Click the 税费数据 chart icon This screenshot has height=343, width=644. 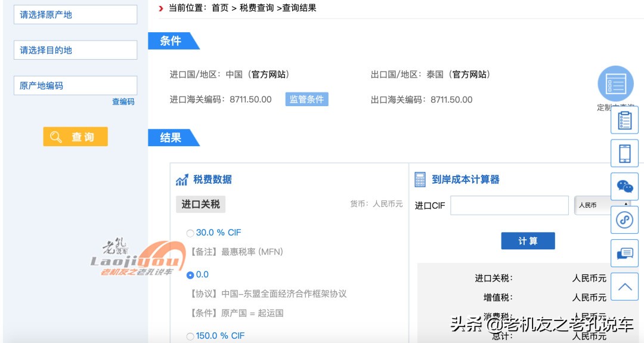point(182,180)
